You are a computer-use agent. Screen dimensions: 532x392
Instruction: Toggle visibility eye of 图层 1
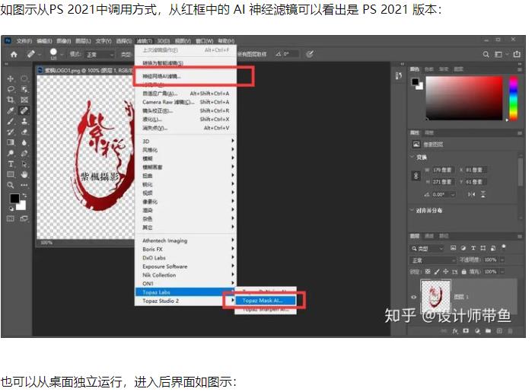[x=413, y=297]
